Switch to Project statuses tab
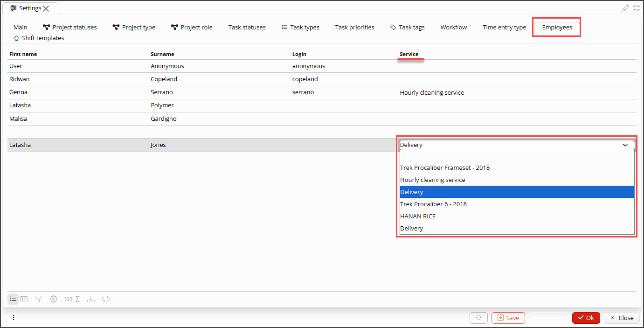The height and width of the screenshot is (328, 644). coord(70,28)
